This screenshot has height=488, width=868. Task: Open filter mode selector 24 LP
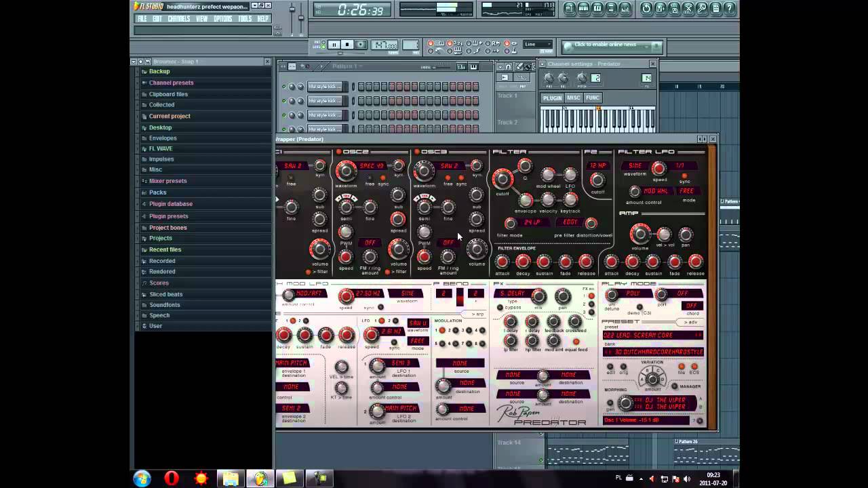click(532, 222)
